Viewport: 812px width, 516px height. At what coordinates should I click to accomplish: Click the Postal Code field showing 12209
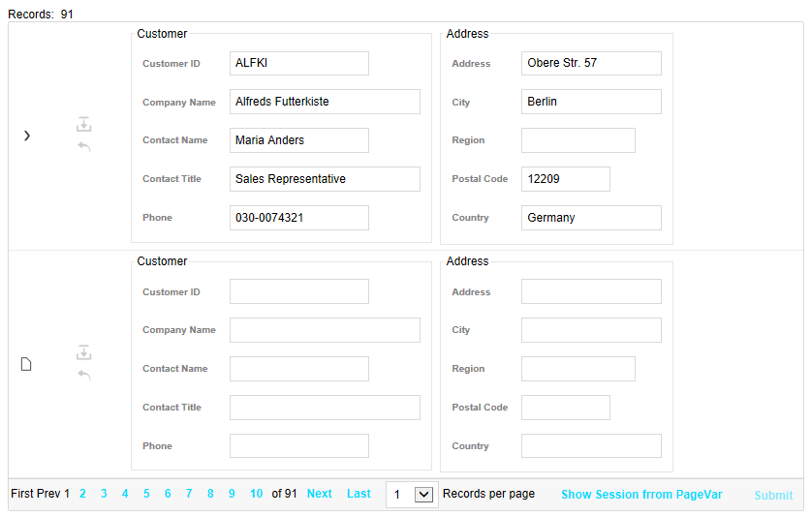pyautogui.click(x=566, y=179)
